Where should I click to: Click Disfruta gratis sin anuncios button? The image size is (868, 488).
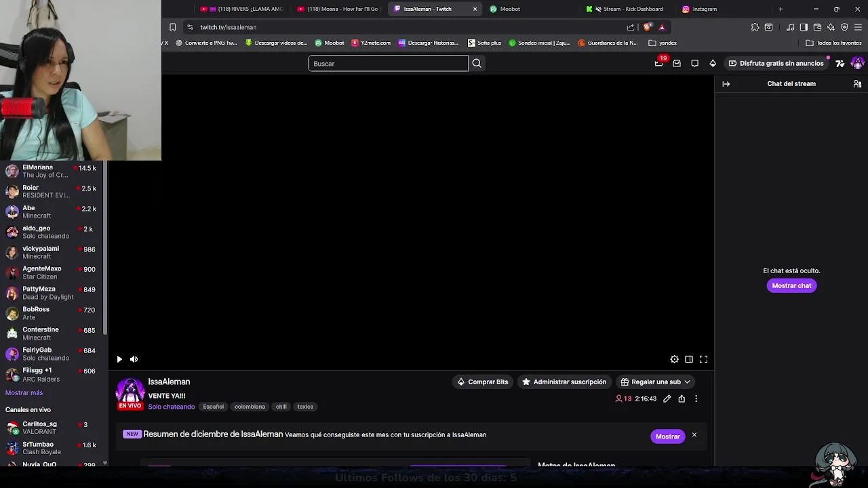tap(776, 63)
